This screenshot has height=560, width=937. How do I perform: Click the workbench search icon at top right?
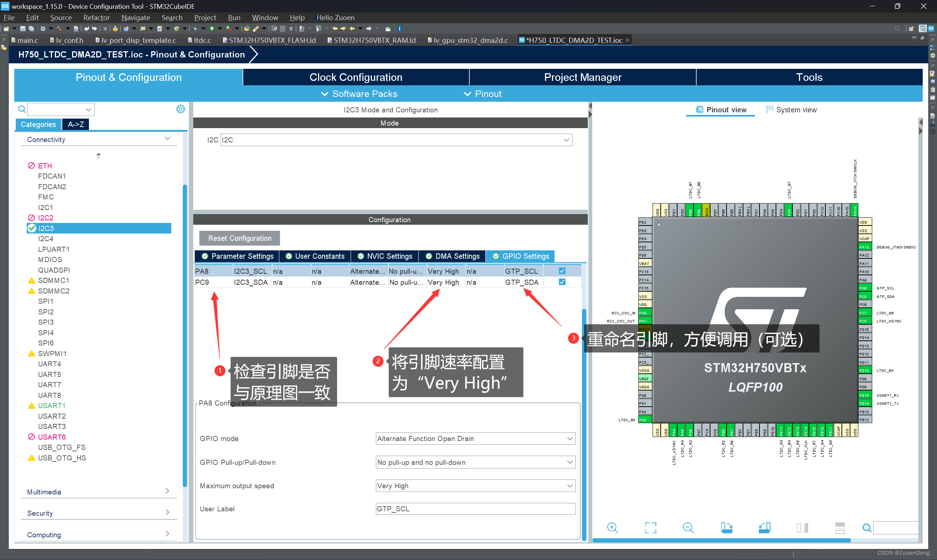pyautogui.click(x=897, y=29)
